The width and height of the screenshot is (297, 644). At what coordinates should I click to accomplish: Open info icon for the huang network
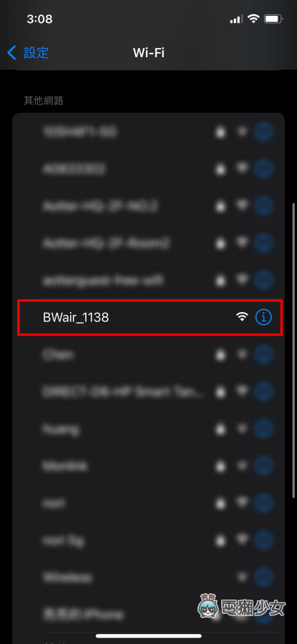point(263,429)
